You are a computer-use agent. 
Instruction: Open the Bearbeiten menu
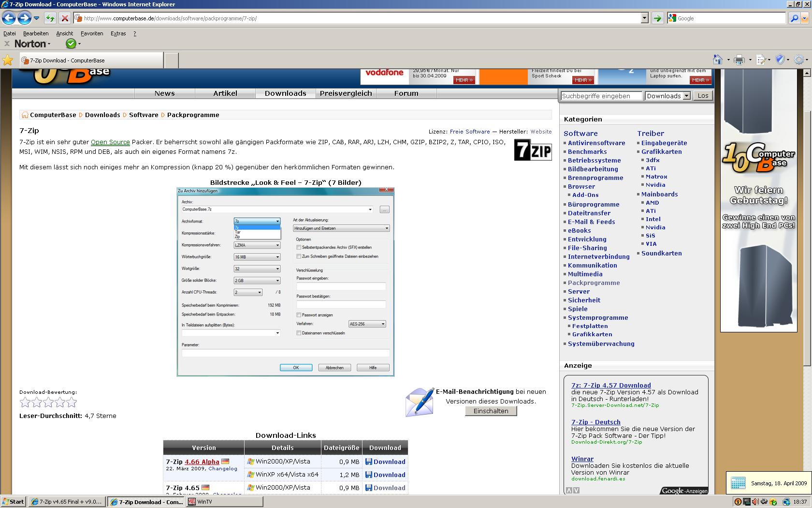click(36, 33)
